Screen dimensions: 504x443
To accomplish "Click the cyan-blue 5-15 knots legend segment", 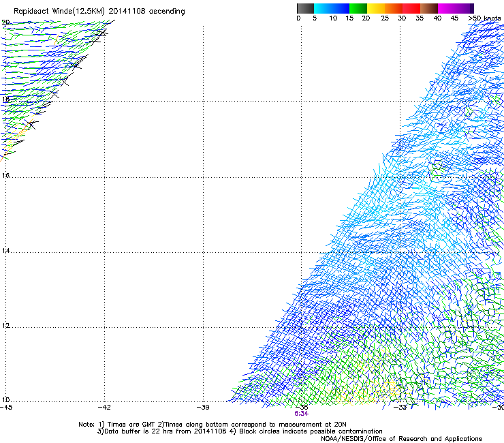I will point(332,8).
